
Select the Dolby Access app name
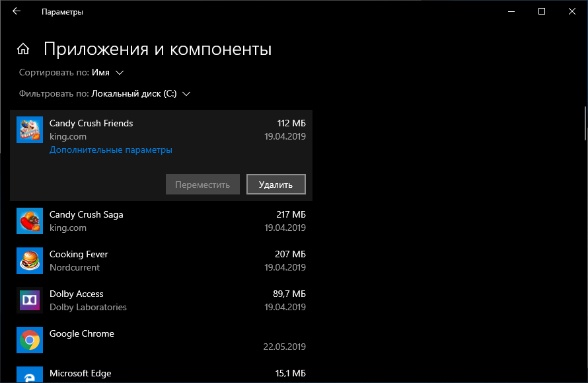[77, 294]
